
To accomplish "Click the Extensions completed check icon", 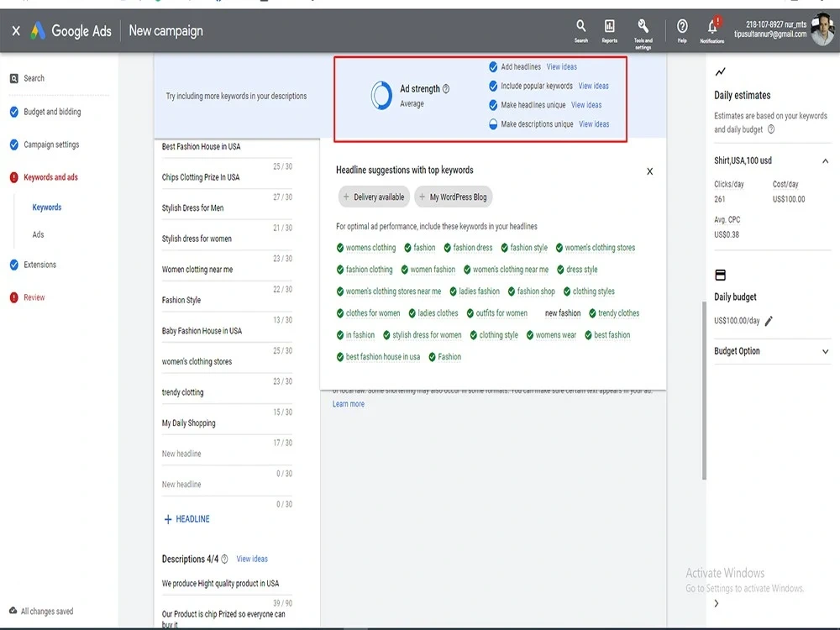I will pos(14,265).
